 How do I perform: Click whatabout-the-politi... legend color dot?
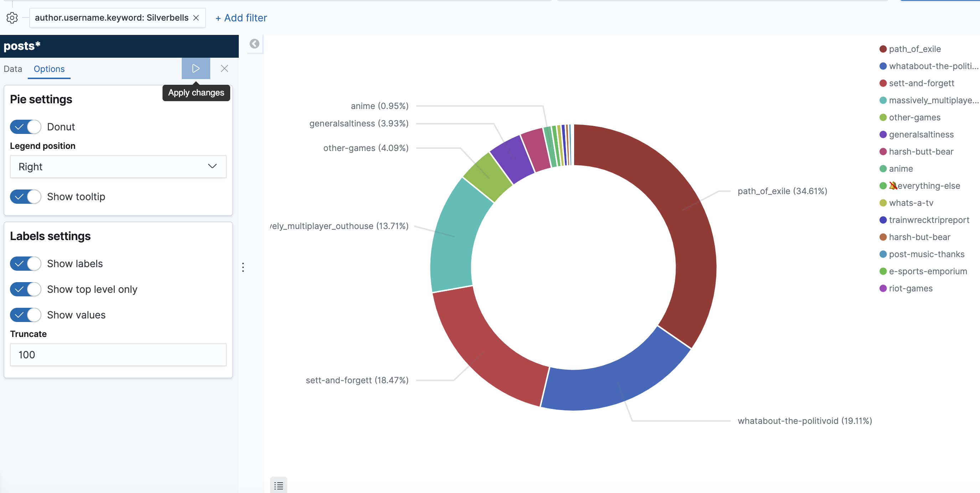pos(883,66)
